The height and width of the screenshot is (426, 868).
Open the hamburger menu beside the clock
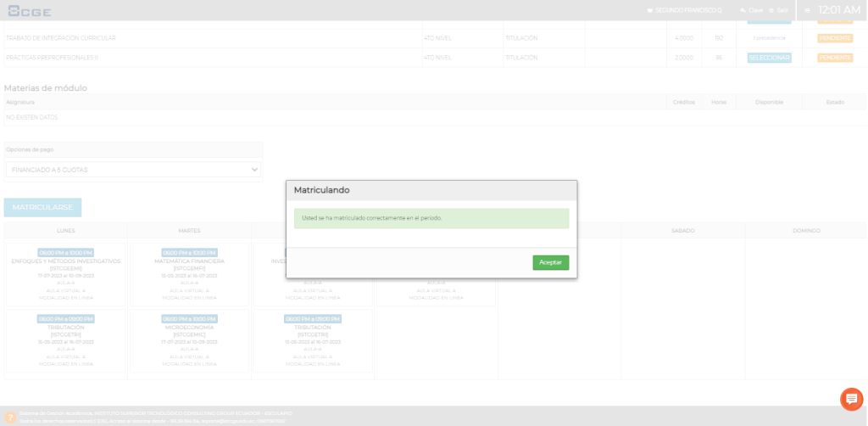coord(807,10)
